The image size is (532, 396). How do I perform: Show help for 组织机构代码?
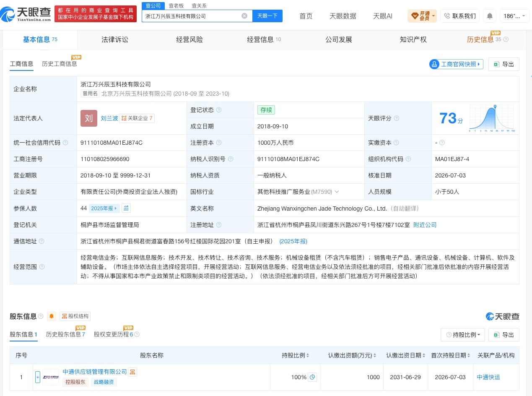[408, 159]
